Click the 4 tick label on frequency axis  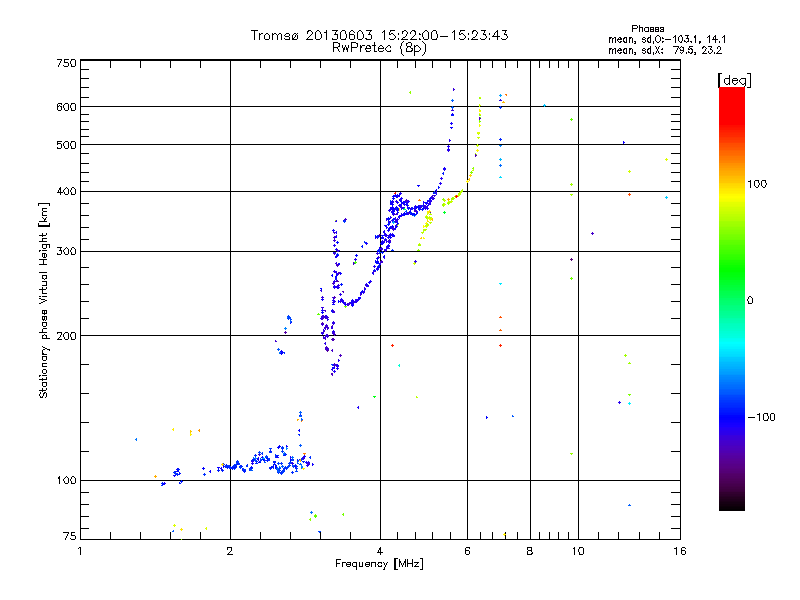point(380,551)
